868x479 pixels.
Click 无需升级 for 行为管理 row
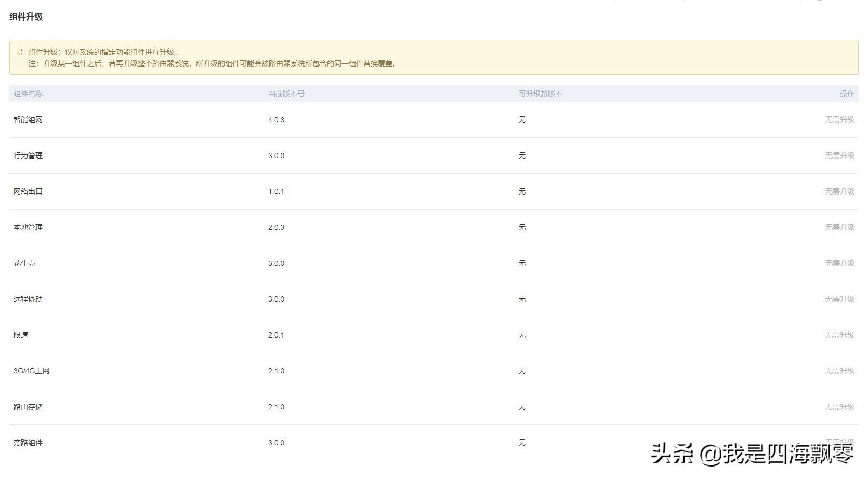[x=839, y=156]
